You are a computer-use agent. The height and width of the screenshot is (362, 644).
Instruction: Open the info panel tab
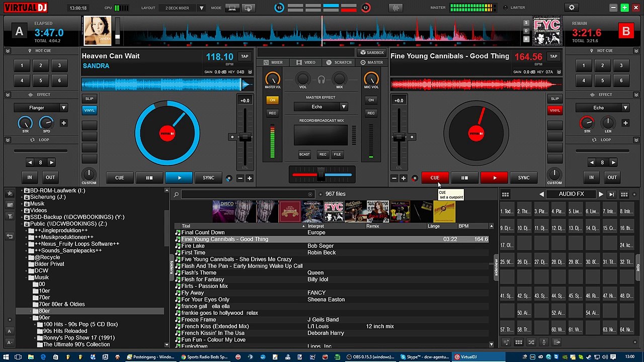tap(638, 267)
